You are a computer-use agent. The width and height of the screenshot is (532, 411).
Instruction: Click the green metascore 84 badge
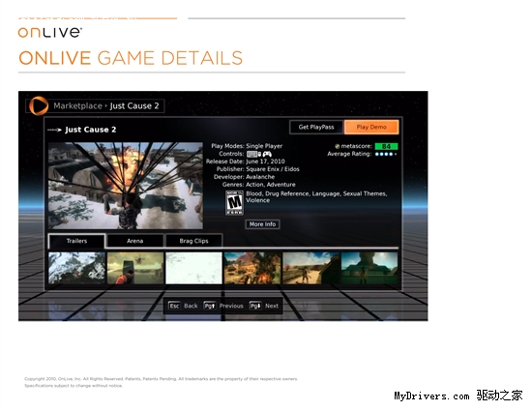click(386, 146)
